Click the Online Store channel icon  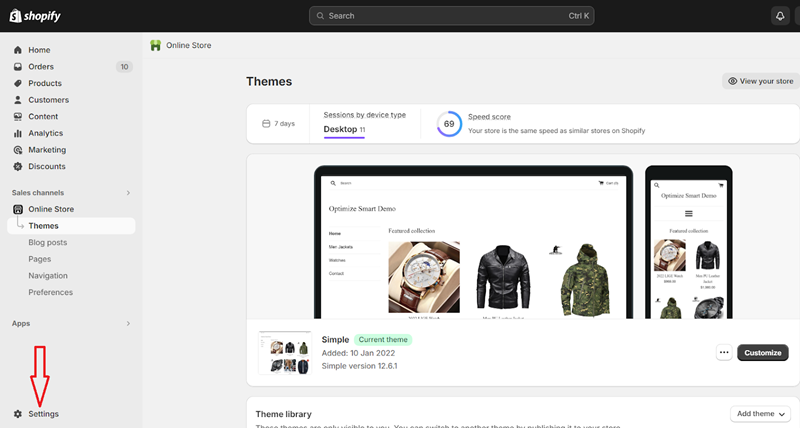click(x=18, y=209)
